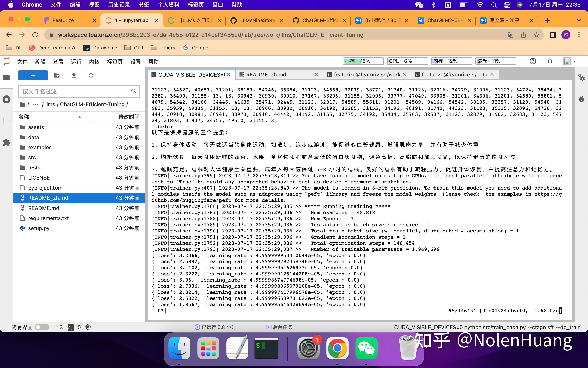The height and width of the screenshot is (368, 588).
Task: Toggle the 简易界面 simple interface switch
Action: click(42, 327)
